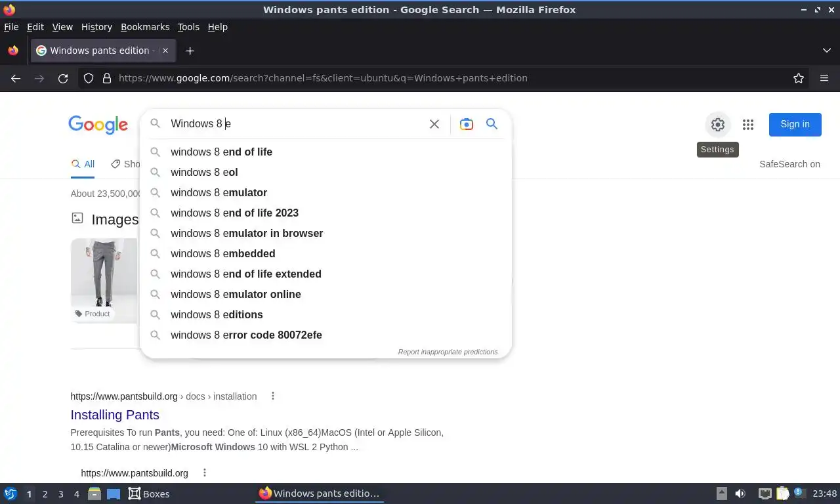This screenshot has height=504, width=840.
Task: Open the taskbar start menu icon
Action: [x=10, y=493]
